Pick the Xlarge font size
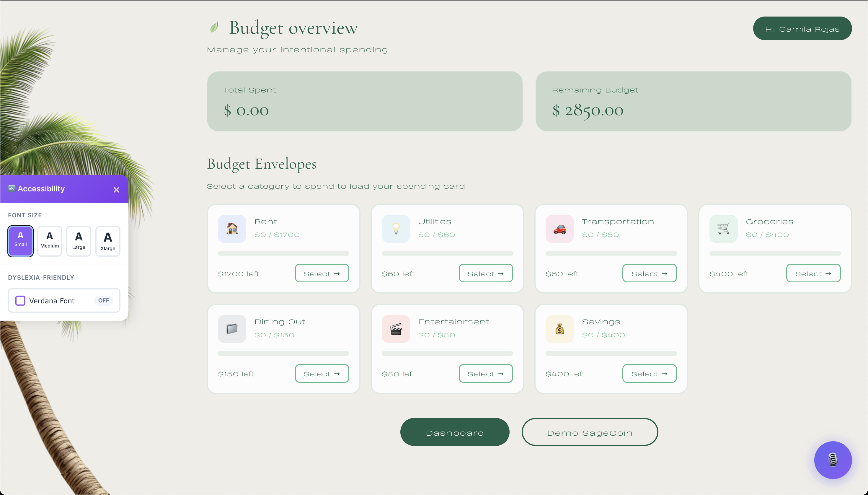868x495 pixels. coord(108,241)
